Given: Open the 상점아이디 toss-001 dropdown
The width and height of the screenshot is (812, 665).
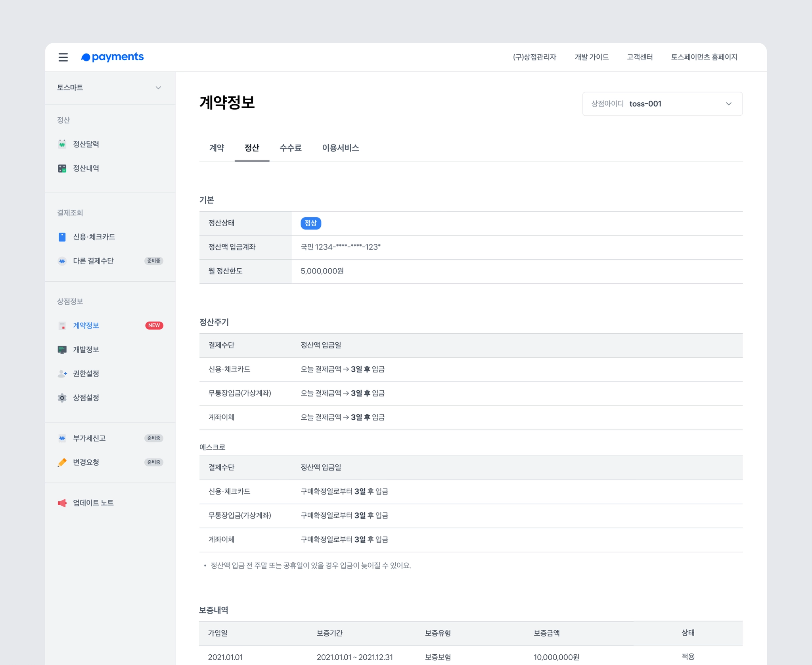Looking at the screenshot, I should pos(662,104).
